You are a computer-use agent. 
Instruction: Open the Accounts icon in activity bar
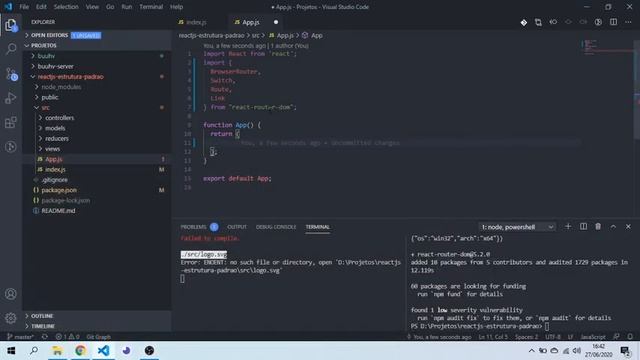click(11, 294)
